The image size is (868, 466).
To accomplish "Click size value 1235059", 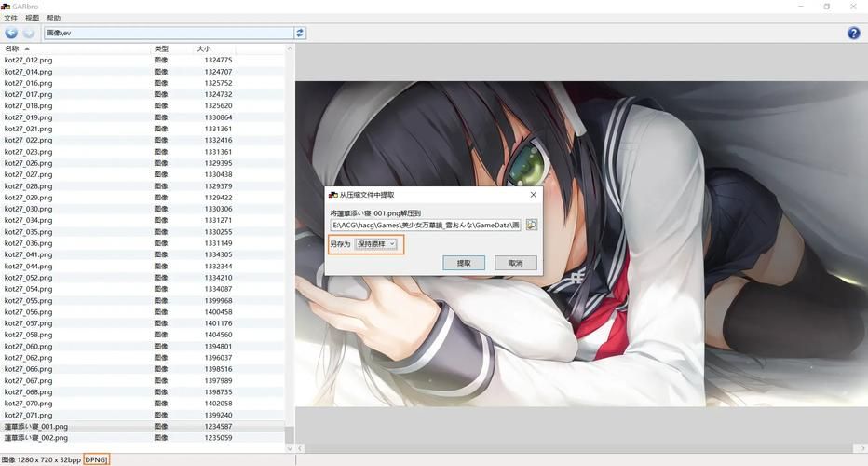I will [218, 438].
